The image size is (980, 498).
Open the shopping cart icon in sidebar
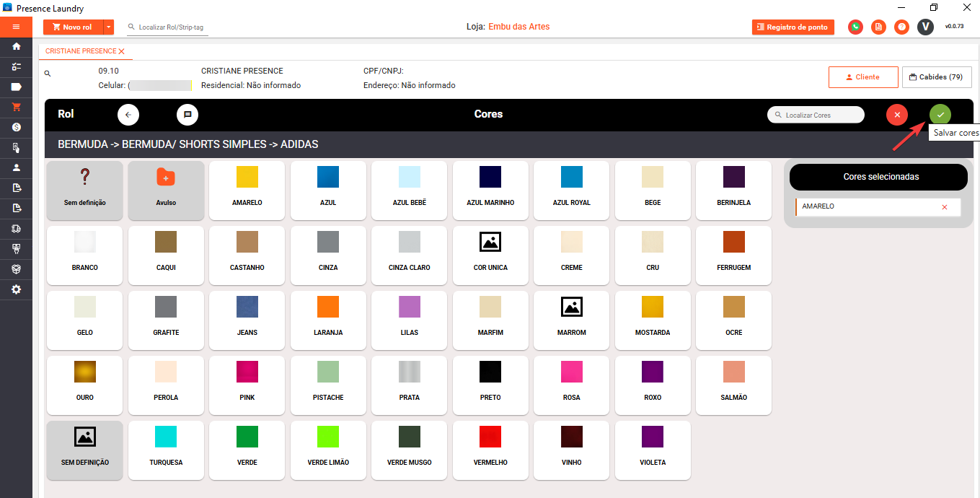(x=16, y=107)
